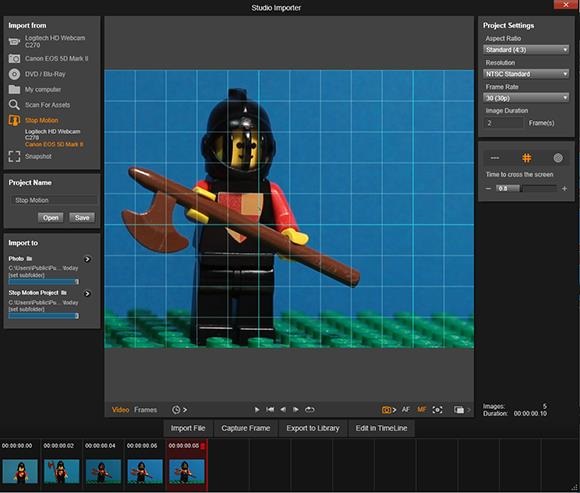Open camera settings dropdown icon
The height and width of the screenshot is (493, 580).
click(388, 410)
